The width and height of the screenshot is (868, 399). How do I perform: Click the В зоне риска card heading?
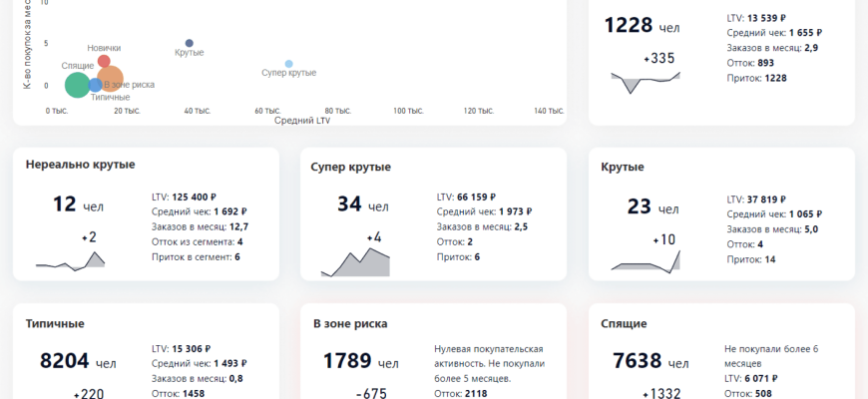[x=349, y=323]
